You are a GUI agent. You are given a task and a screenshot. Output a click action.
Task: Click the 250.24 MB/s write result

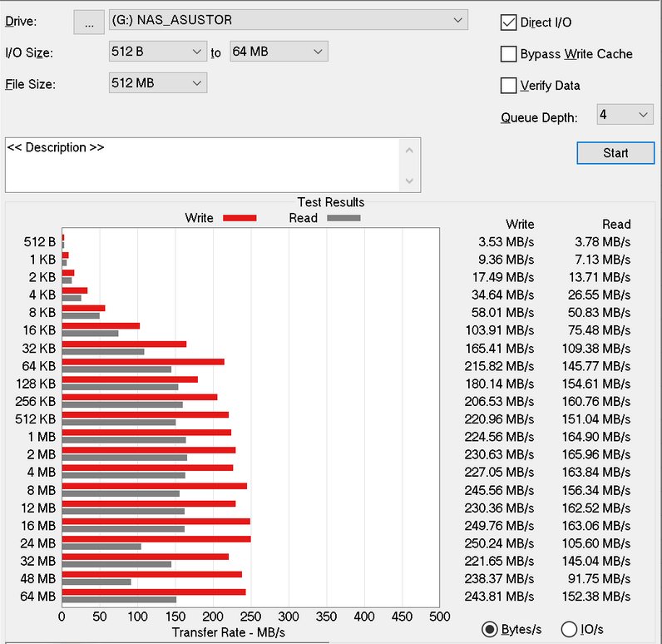coord(499,543)
